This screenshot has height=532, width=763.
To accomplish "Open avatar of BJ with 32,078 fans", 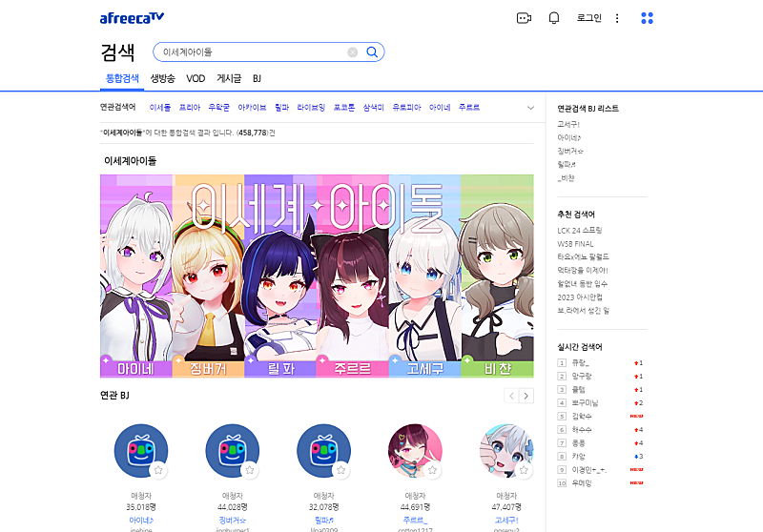I will [323, 451].
